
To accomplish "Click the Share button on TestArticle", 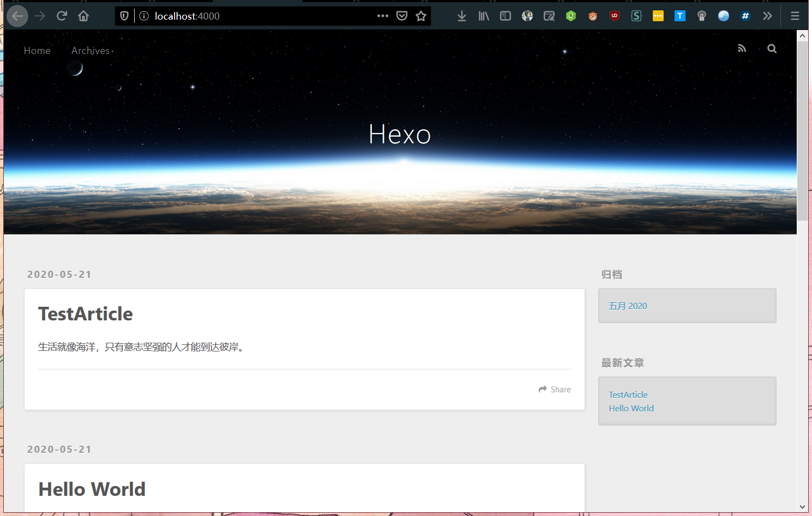I will tap(555, 389).
